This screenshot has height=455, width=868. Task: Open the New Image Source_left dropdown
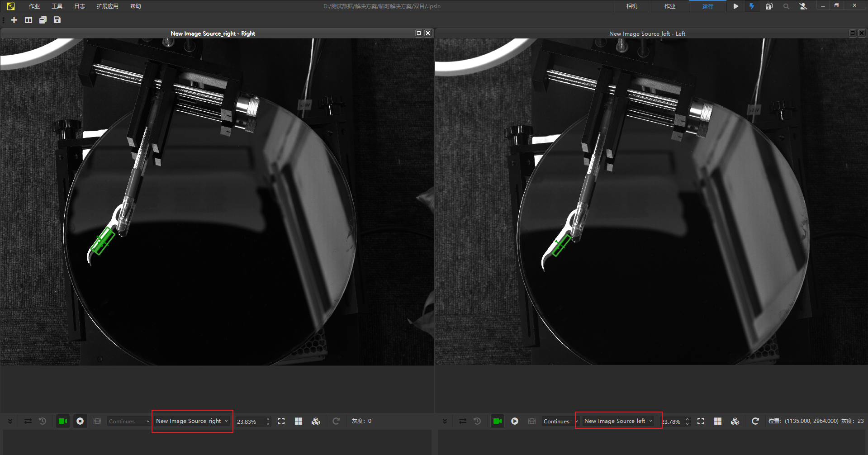click(x=618, y=421)
